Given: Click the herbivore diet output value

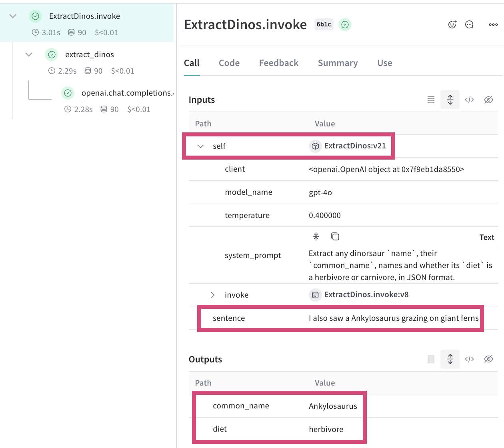Looking at the screenshot, I should coord(326,429).
